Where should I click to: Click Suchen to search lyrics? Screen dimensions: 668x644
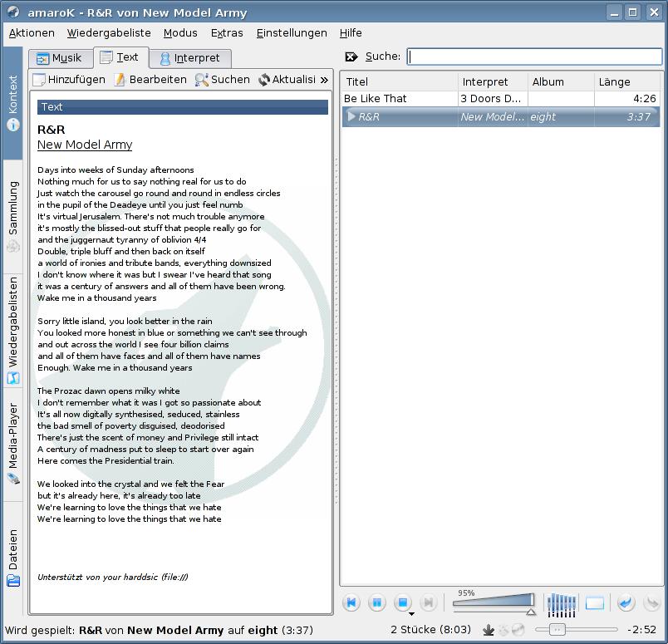[223, 79]
